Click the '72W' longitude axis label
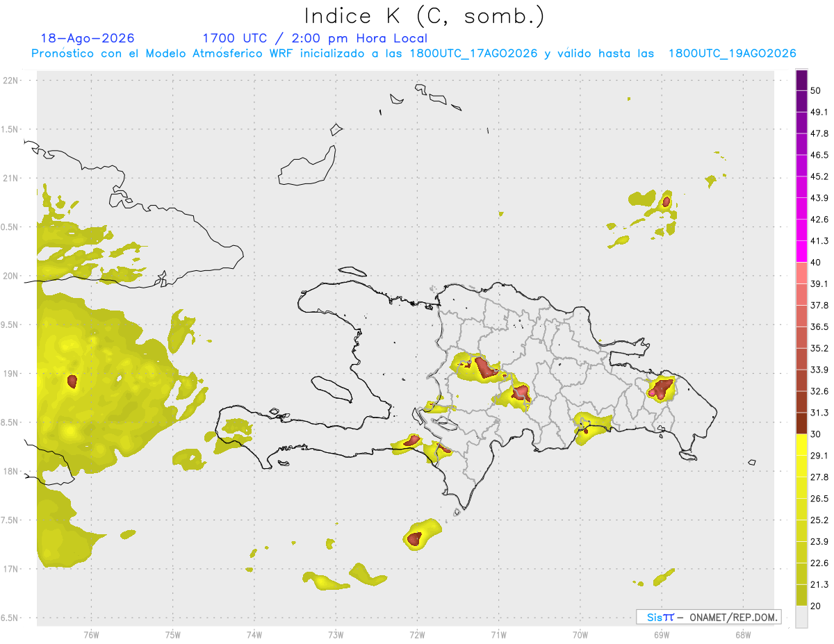This screenshot has height=644, width=834. (x=417, y=634)
